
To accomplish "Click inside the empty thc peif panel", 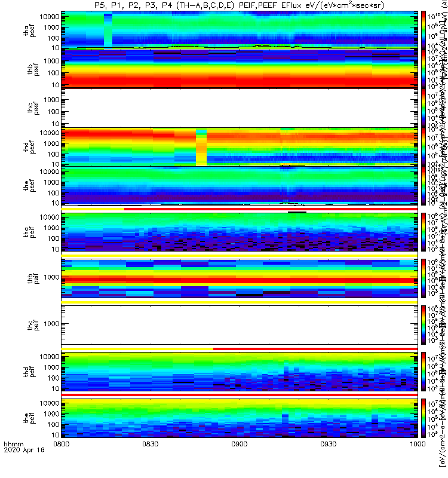I will pos(240,325).
